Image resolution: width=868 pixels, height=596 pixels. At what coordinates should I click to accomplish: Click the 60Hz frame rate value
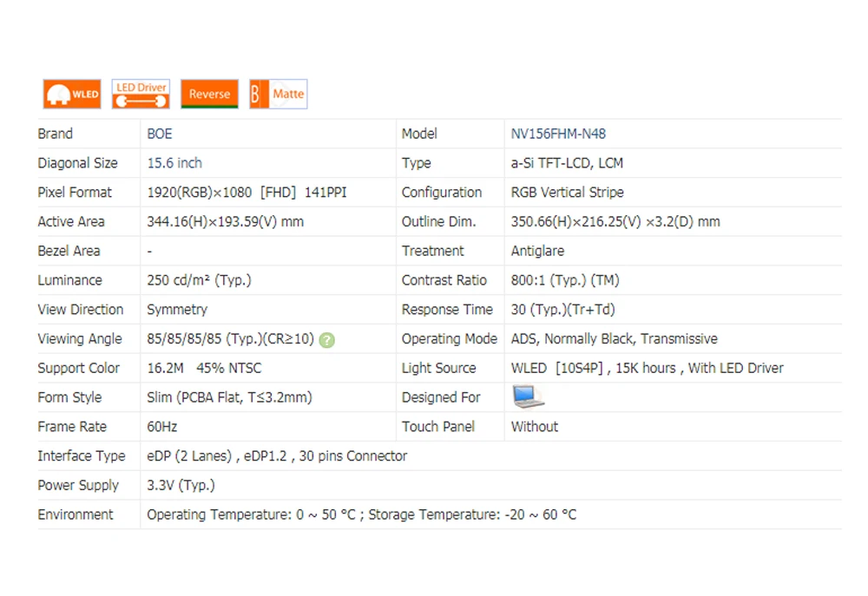[x=161, y=427]
